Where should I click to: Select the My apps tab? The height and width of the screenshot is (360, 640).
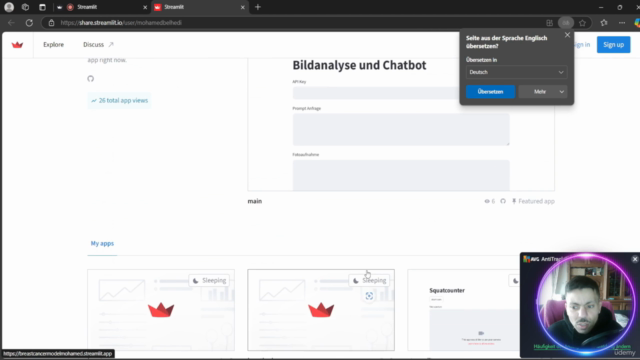[x=102, y=243]
